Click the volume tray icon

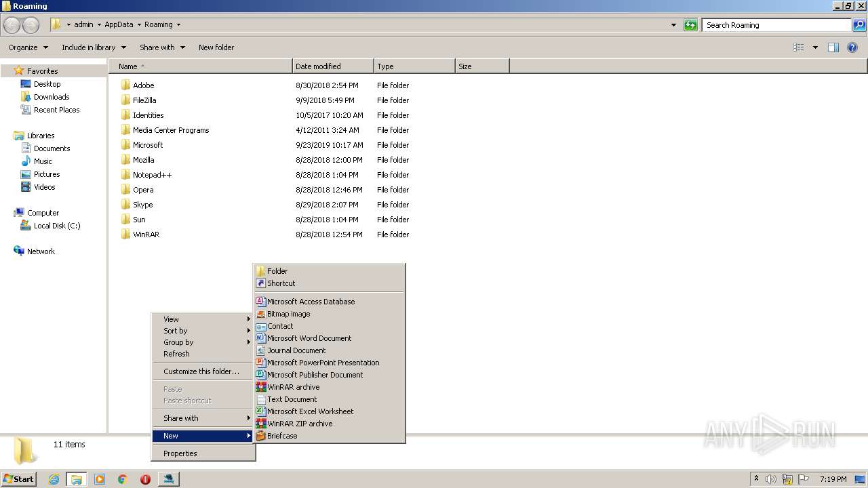click(771, 479)
